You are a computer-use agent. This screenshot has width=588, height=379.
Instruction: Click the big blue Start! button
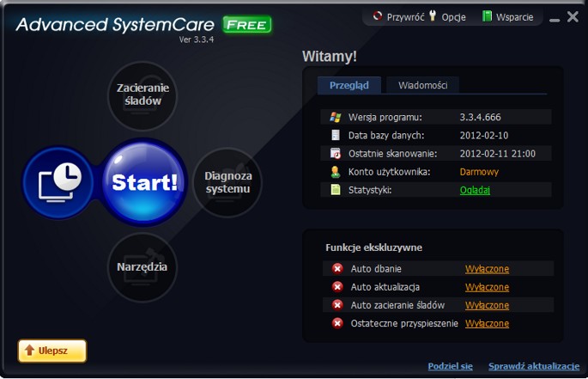144,182
